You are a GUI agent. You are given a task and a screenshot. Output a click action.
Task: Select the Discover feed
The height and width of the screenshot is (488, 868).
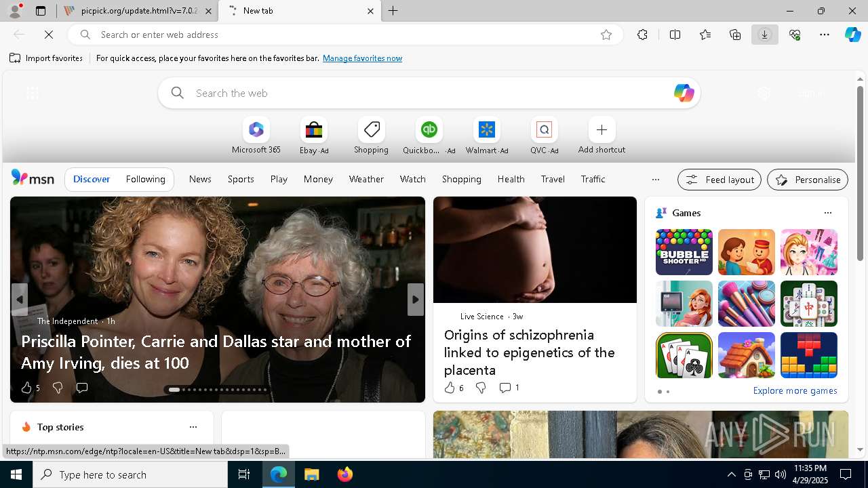[92, 179]
